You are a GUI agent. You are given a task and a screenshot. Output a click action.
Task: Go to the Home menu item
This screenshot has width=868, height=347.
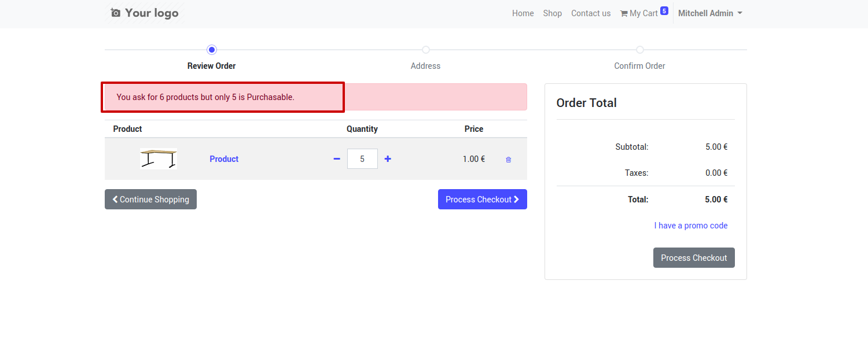pos(523,13)
